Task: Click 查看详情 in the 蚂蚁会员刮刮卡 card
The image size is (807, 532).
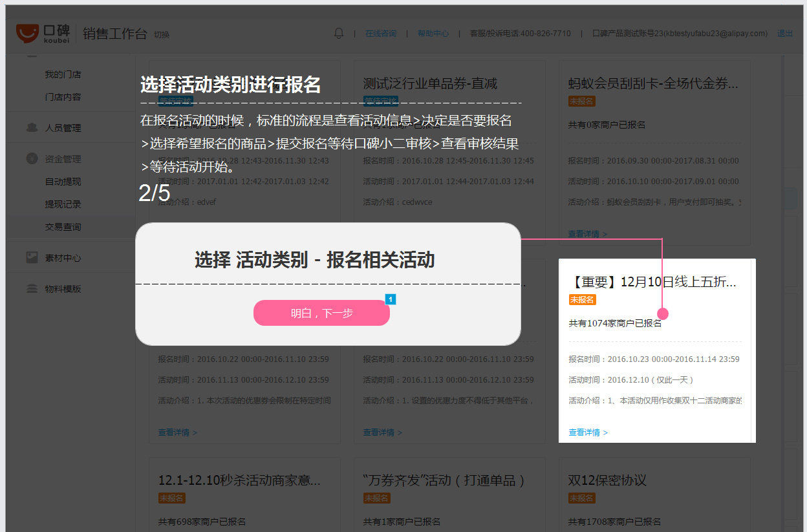Action: (x=588, y=233)
